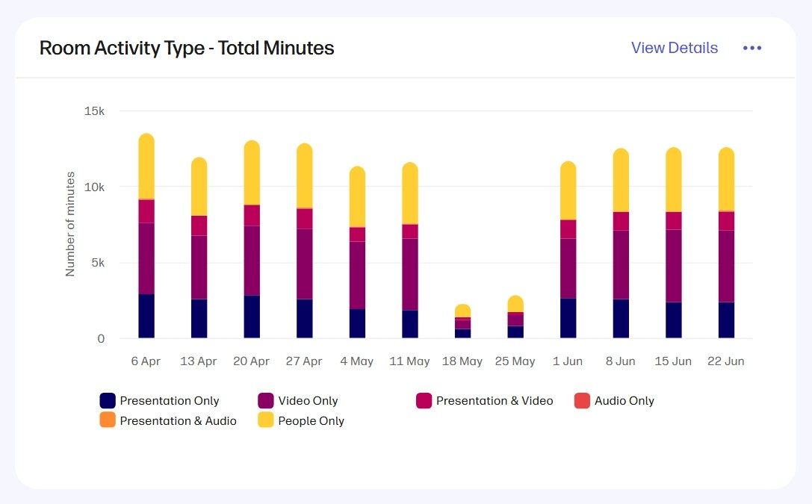
Task: Select navy Presentation Only segment for 20 Apr
Action: 252,317
